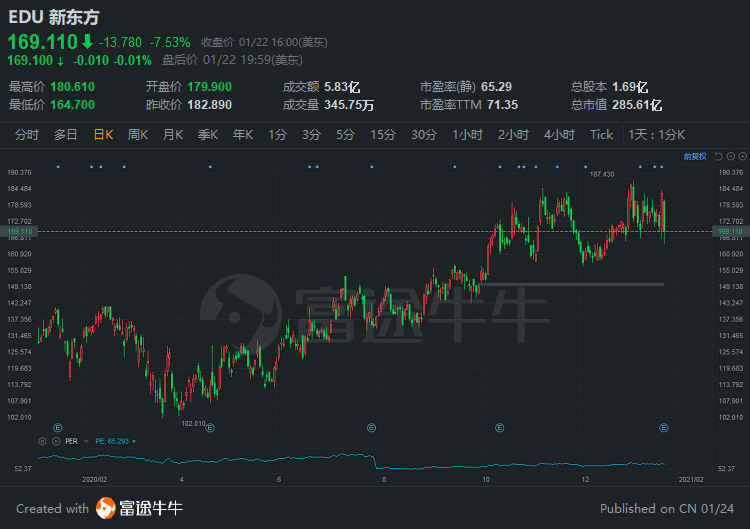Switch to the 2小时 chart tab
750x529 pixels.
point(513,135)
